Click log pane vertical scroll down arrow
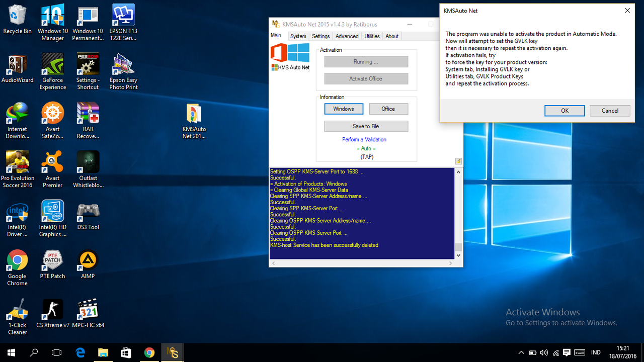 (458, 255)
